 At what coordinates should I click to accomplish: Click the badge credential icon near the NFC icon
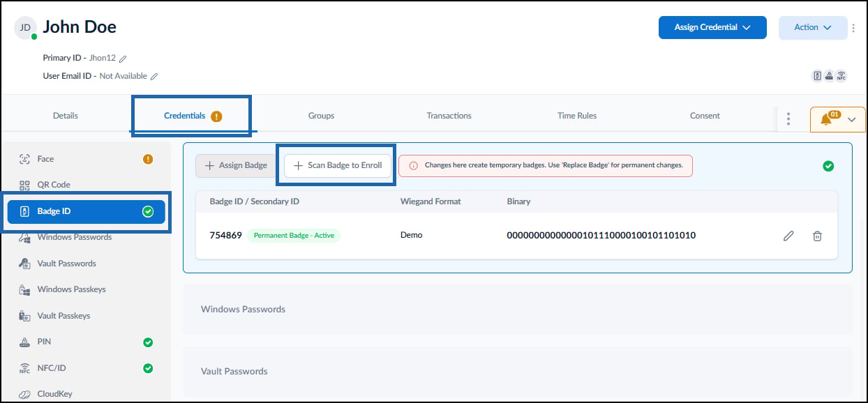(817, 76)
